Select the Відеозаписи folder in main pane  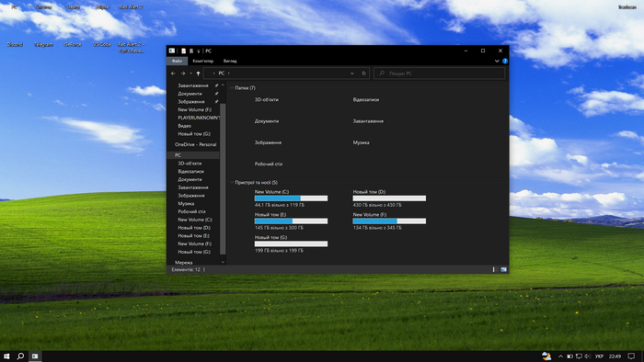(366, 99)
